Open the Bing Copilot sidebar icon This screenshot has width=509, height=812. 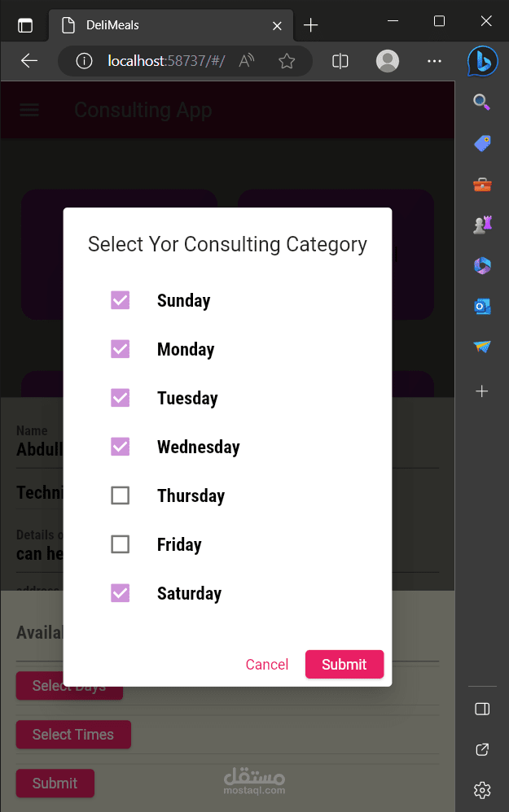coord(481,62)
